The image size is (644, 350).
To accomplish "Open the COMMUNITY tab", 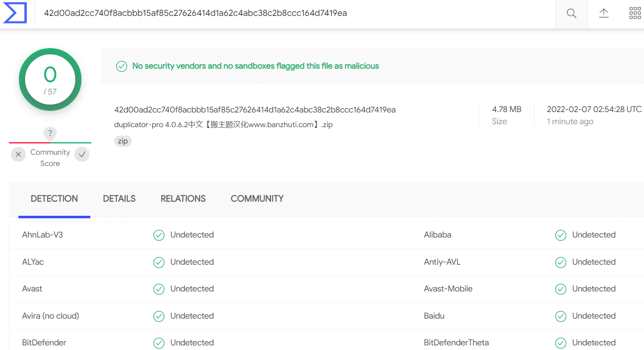I will 257,199.
